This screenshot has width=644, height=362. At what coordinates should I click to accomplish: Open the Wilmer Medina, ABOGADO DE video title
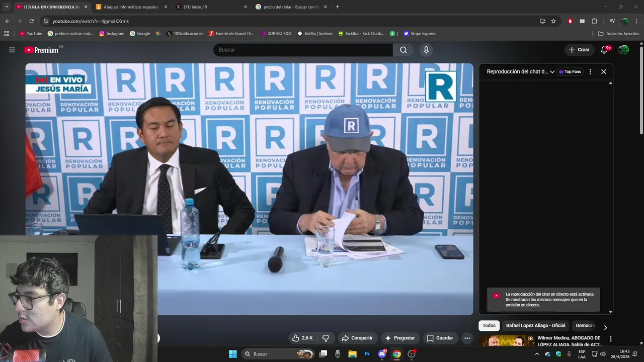pyautogui.click(x=570, y=341)
